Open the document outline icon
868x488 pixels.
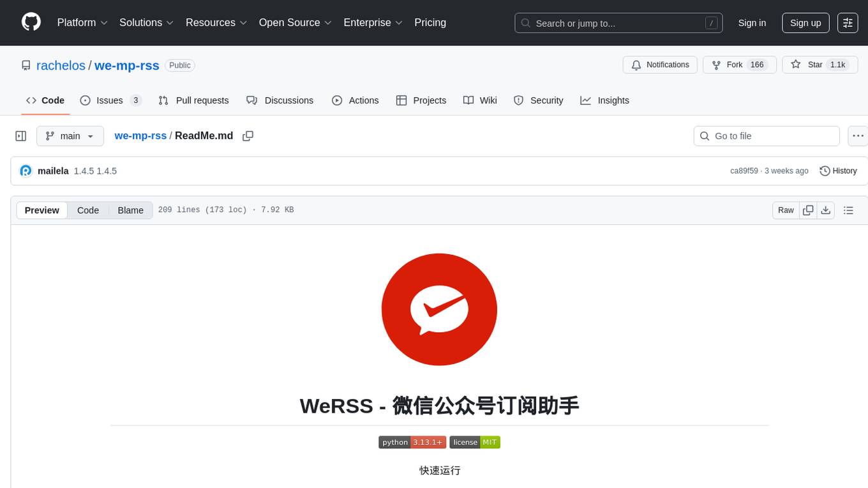[848, 210]
